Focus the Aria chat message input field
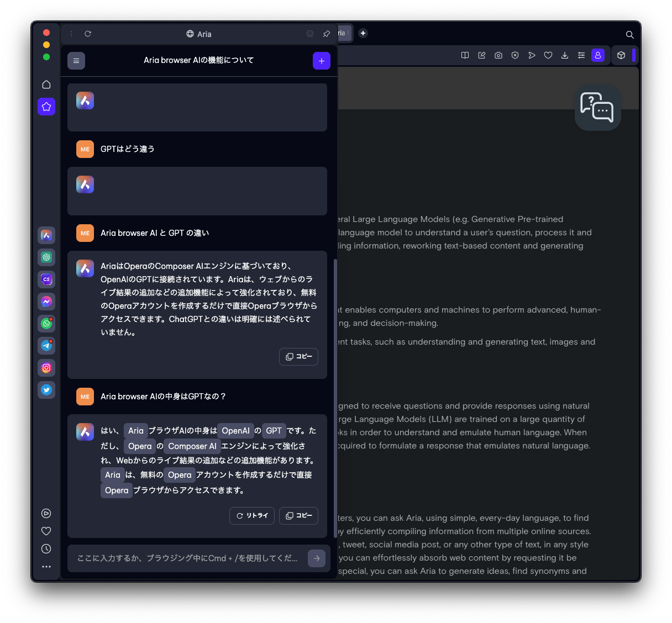Viewport: 672px width, 623px height. pyautogui.click(x=187, y=558)
